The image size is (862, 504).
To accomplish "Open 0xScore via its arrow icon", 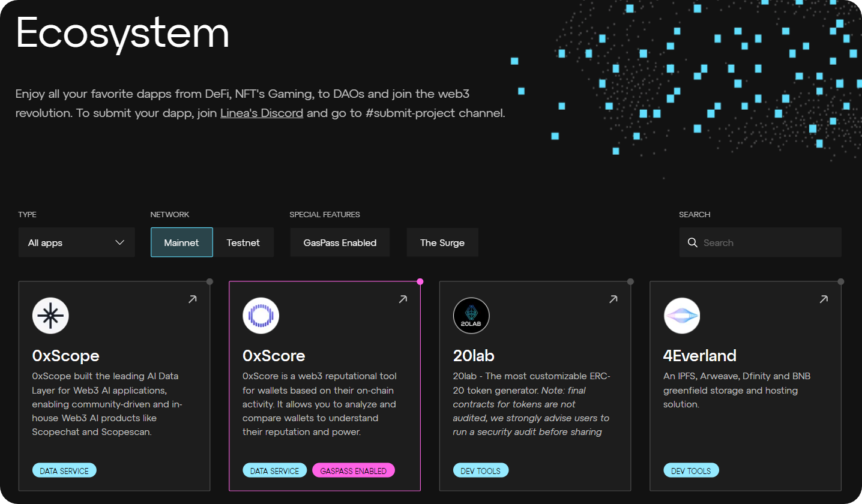I will pyautogui.click(x=403, y=299).
